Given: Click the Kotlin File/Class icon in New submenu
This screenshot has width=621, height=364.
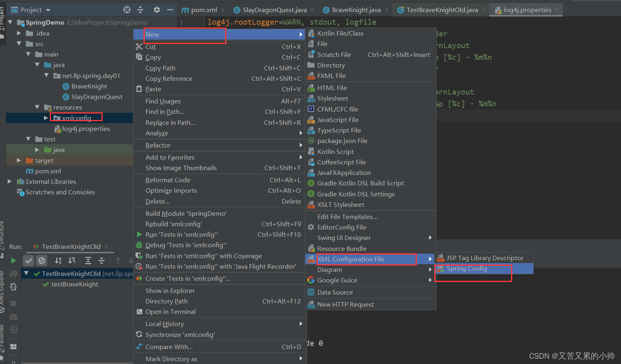Looking at the screenshot, I should click(x=311, y=33).
